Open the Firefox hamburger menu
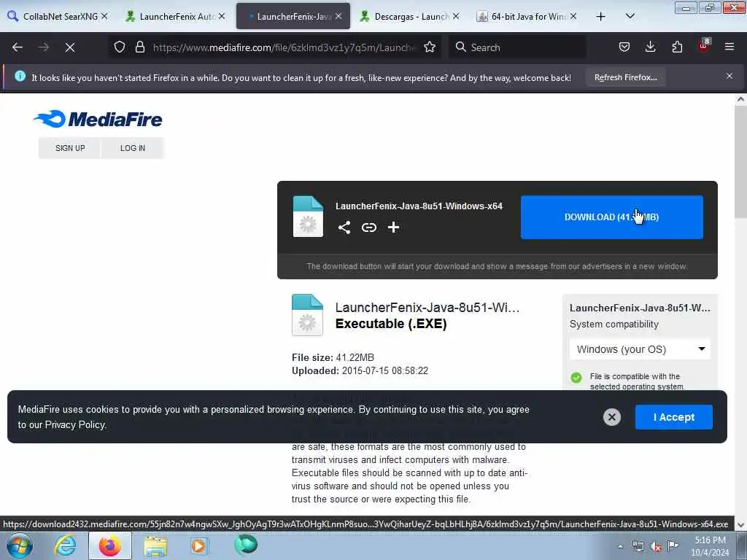747x560 pixels. 729,47
